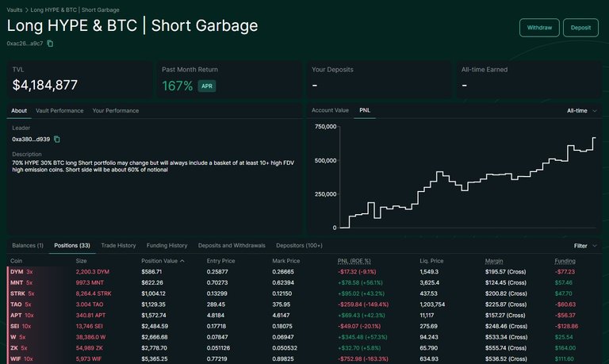Click the Coin column header
The height and width of the screenshot is (364, 609).
[16, 261]
